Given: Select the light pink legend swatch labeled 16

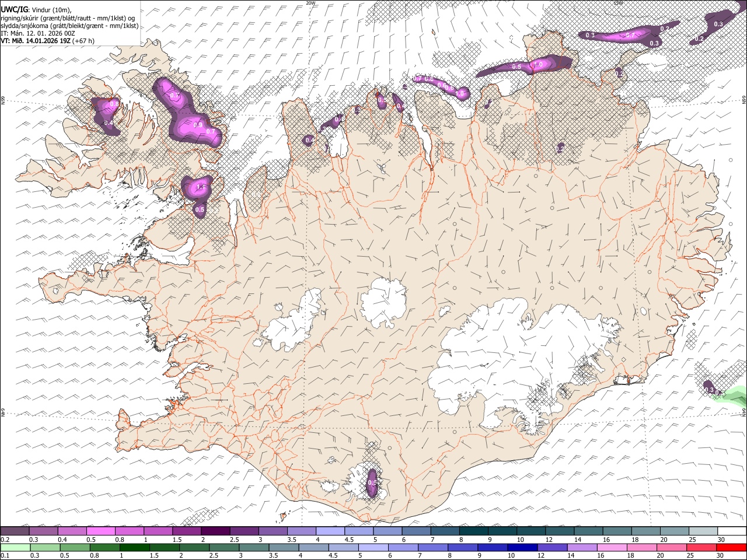Looking at the screenshot, I should click(x=612, y=547).
